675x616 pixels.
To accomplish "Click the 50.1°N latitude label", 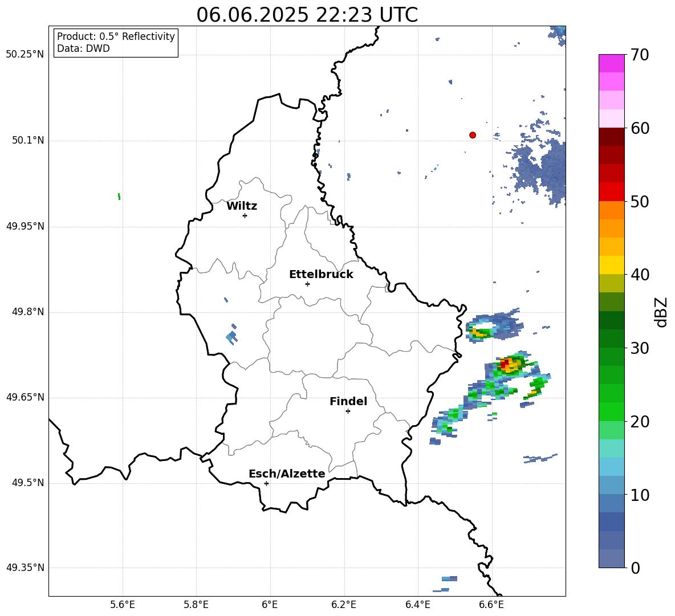I will 27,141.
